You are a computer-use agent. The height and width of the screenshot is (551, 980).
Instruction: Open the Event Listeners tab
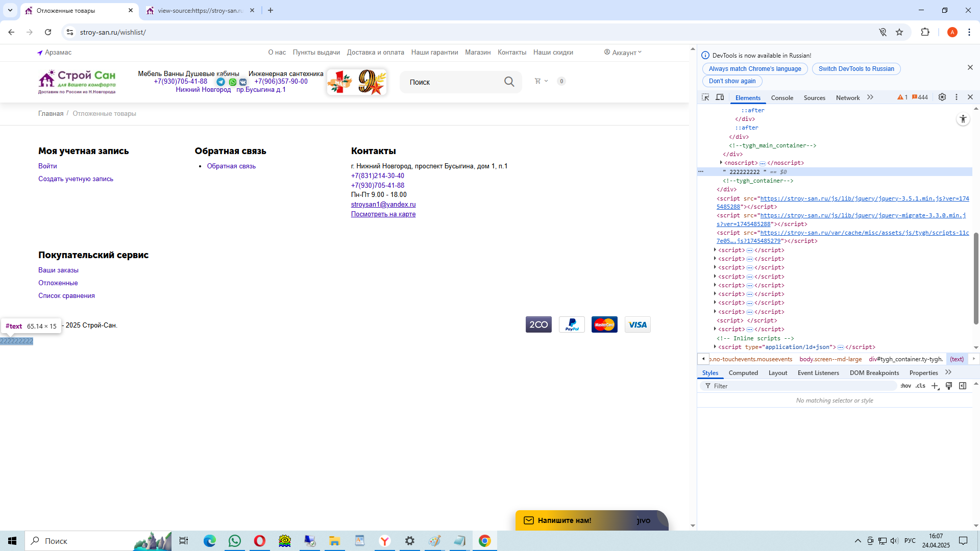818,373
